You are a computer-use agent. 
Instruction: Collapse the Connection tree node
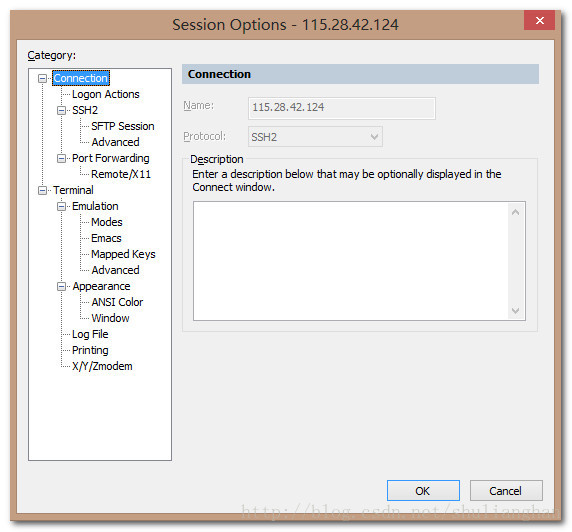click(42, 78)
